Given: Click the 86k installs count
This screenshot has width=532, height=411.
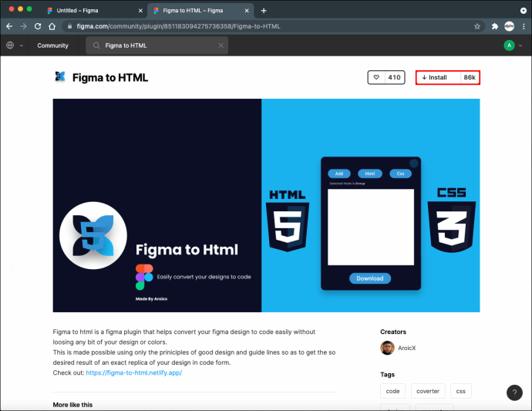Looking at the screenshot, I should tap(470, 77).
